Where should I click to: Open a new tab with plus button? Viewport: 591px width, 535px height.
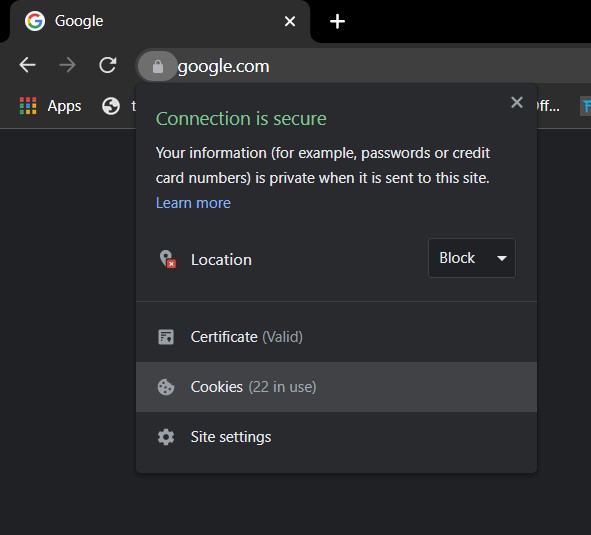[337, 21]
